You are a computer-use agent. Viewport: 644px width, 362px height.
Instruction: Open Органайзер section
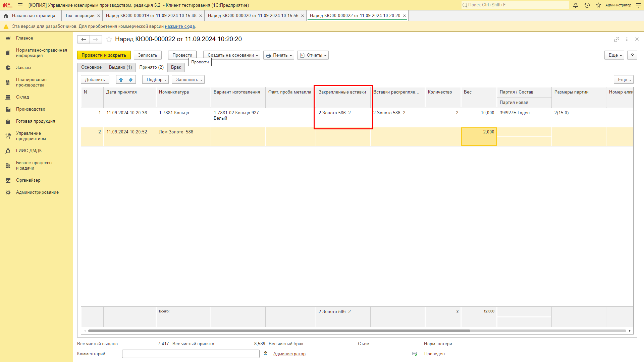pos(28,180)
